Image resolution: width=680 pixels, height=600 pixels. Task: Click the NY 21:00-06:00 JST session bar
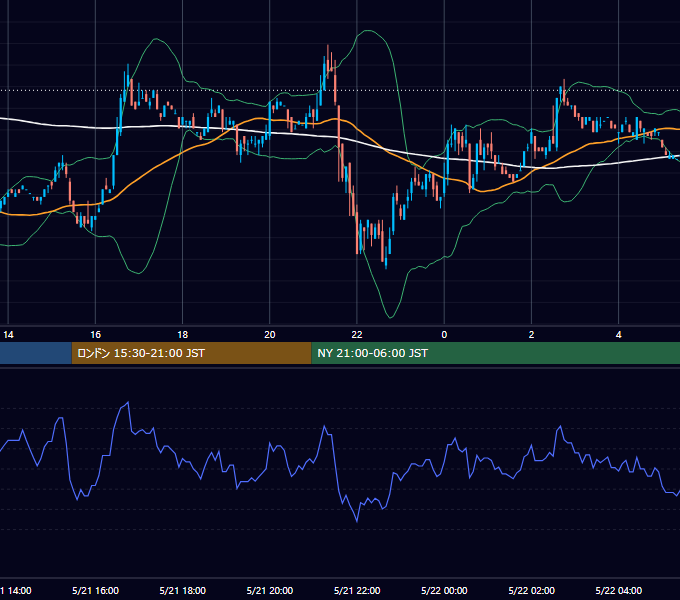tap(496, 353)
